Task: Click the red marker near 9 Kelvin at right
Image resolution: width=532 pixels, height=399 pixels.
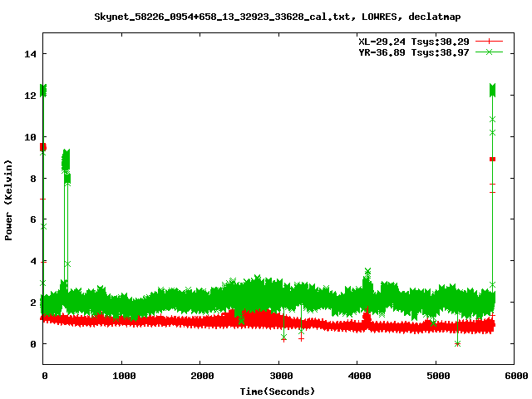Action: click(492, 159)
